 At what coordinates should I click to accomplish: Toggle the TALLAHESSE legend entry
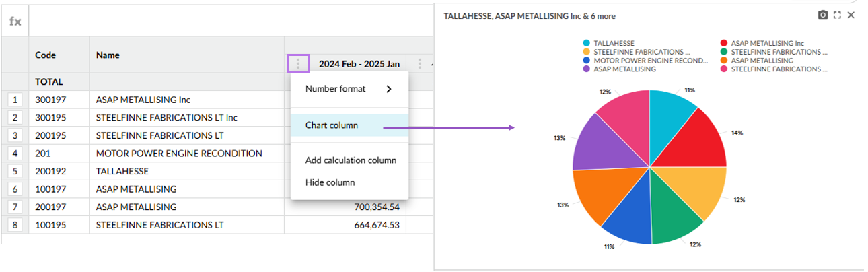click(614, 43)
